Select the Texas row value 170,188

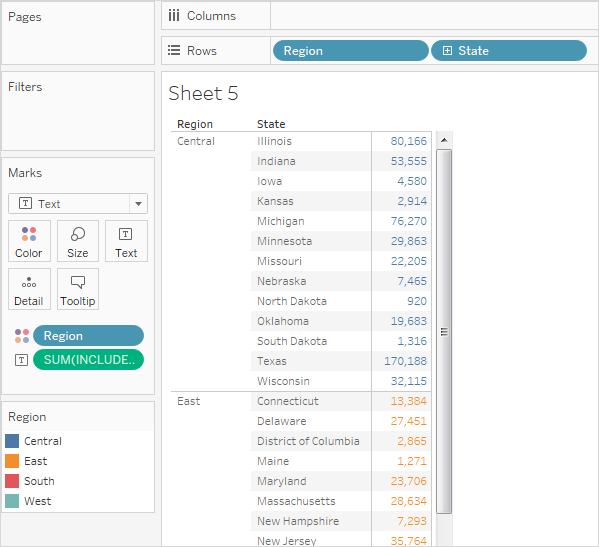point(405,361)
